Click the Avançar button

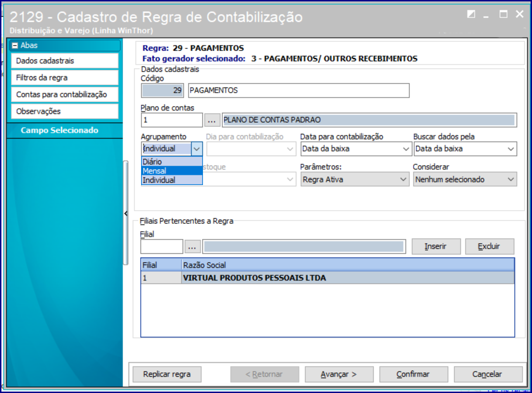pos(339,374)
